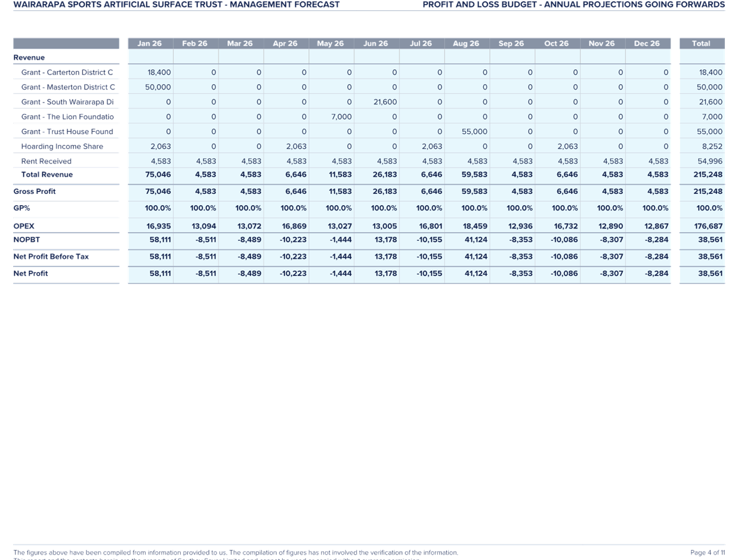Click the Gross Profit row label
Viewport: 738px width, 560px height.
(34, 191)
